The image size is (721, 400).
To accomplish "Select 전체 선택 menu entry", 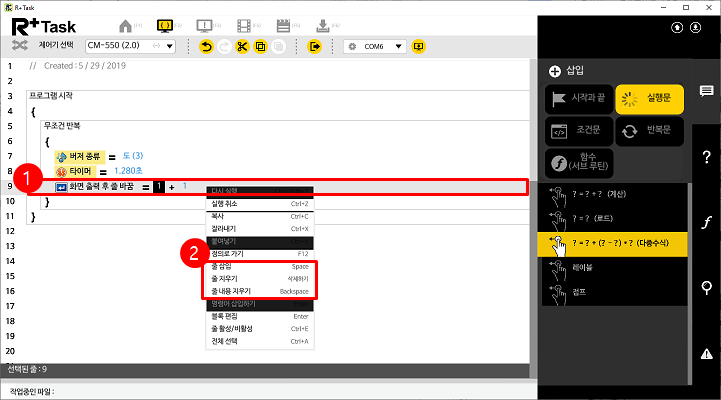I will tap(260, 341).
